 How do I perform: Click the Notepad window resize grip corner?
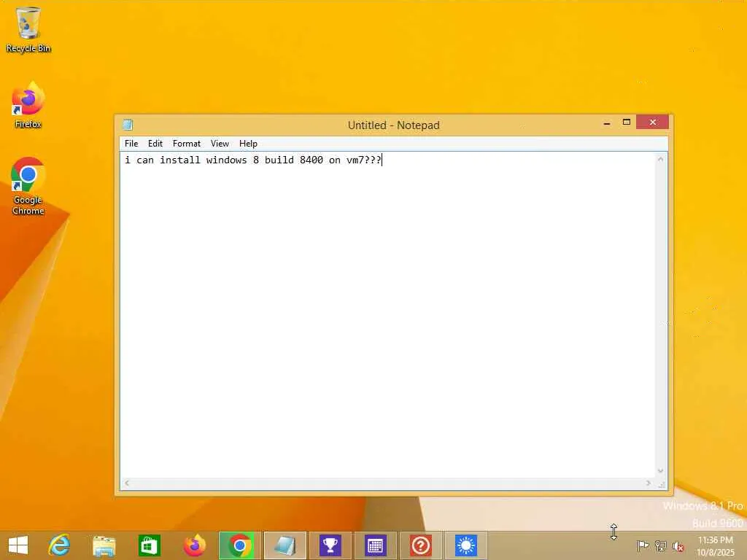[x=661, y=484]
